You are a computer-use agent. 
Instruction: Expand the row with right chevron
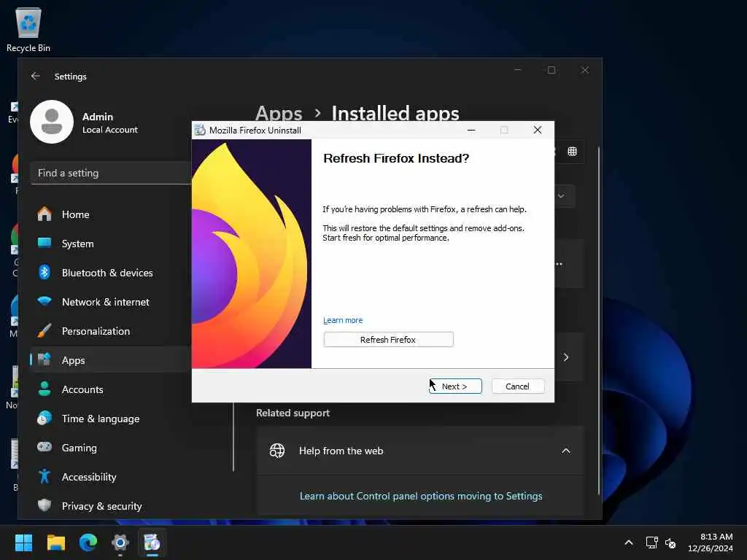coord(566,357)
